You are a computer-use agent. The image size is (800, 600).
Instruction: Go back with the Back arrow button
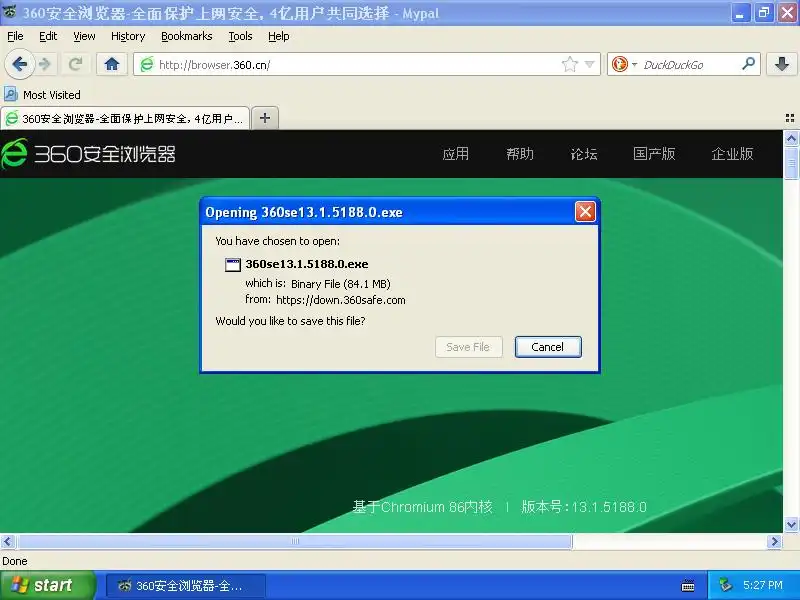click(19, 64)
